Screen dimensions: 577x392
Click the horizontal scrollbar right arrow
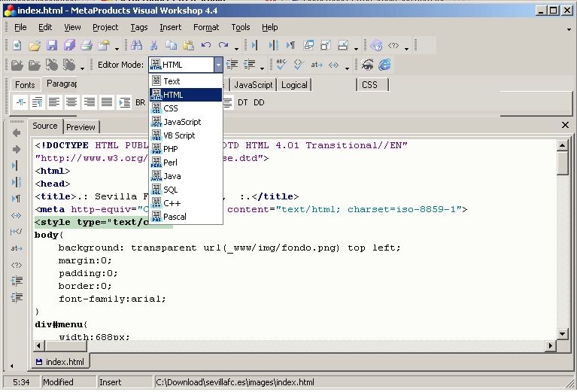tap(551, 345)
